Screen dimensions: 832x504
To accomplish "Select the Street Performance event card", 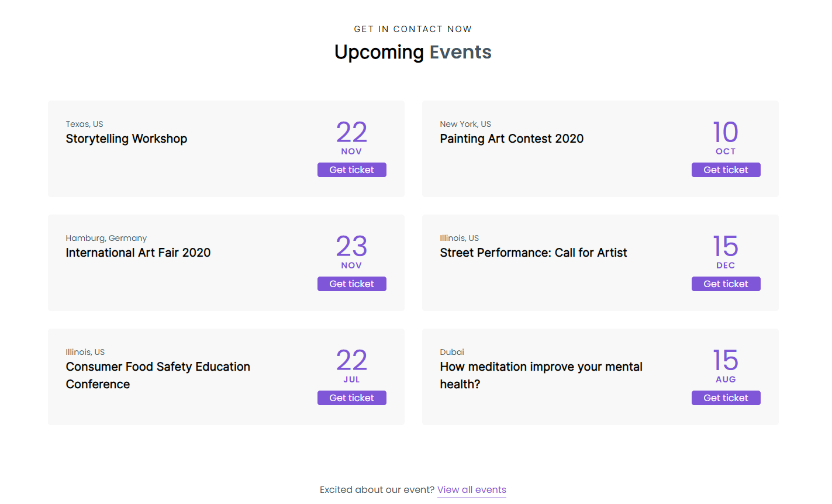I will point(600,263).
